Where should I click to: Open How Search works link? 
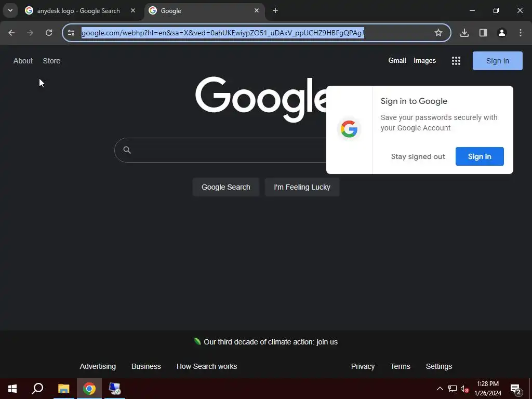click(207, 366)
